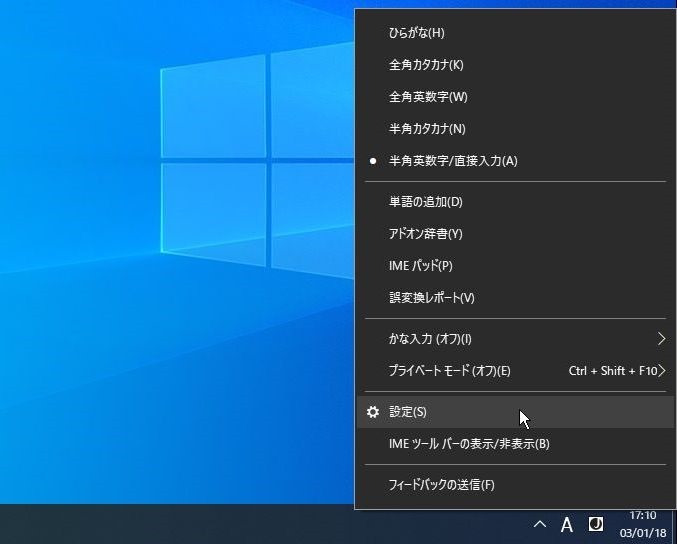Toggle IME ツール バーの表示/非表示
Viewport: 677px width, 544px height.
[x=468, y=444]
